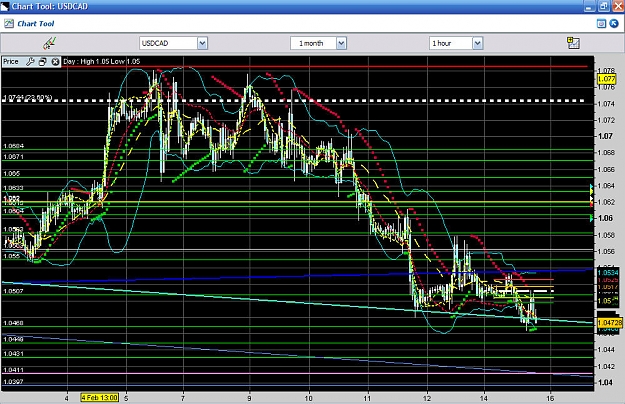This screenshot has height=404, width=625.
Task: Restore down the Chart Tool window
Action: point(604,6)
